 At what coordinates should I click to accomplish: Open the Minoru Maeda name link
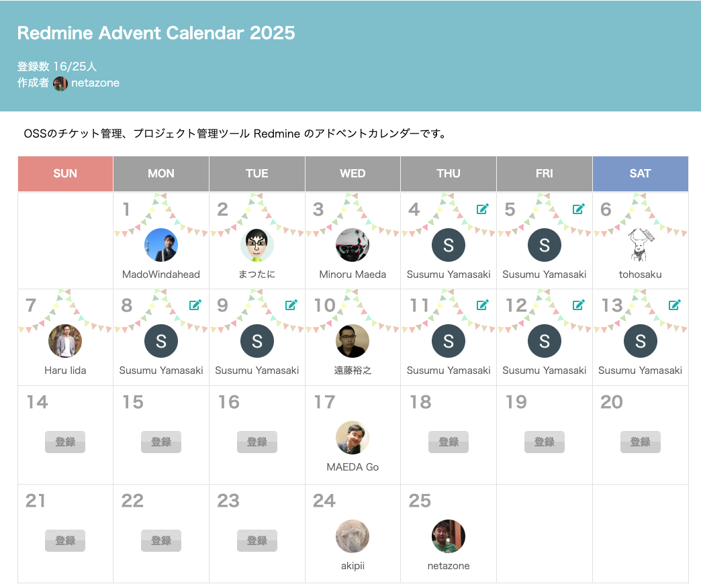353,275
